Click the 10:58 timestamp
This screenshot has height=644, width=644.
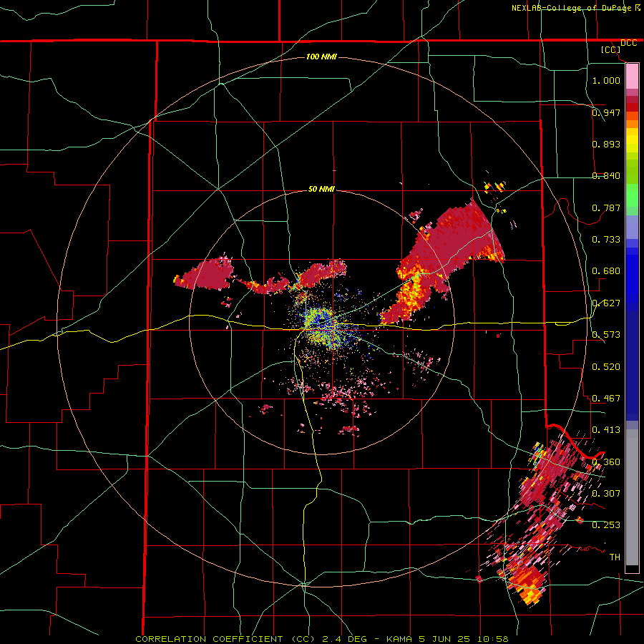[x=493, y=639]
